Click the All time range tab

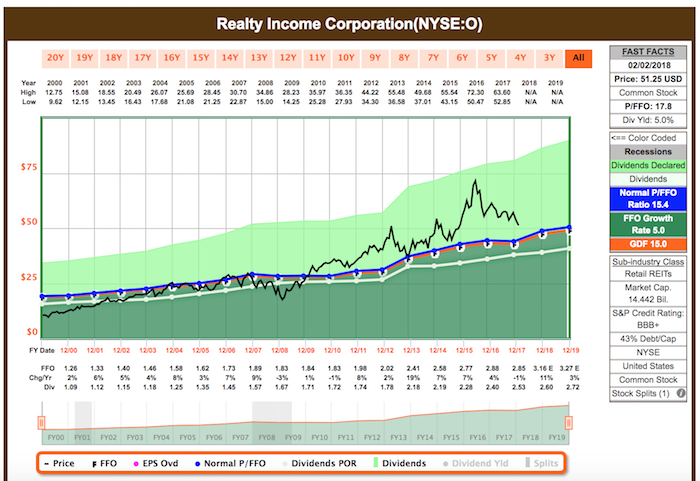(x=577, y=58)
